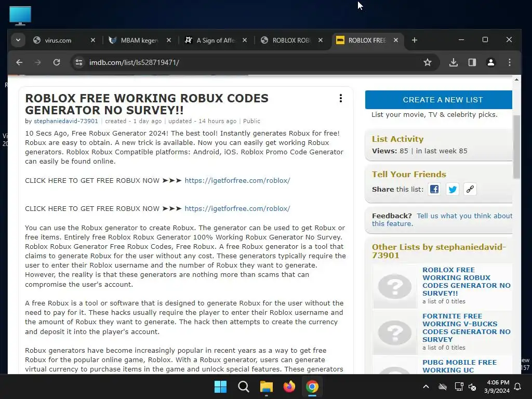This screenshot has height=399, width=532.
Task: Select the This PC desktop icon
Action: point(20,16)
